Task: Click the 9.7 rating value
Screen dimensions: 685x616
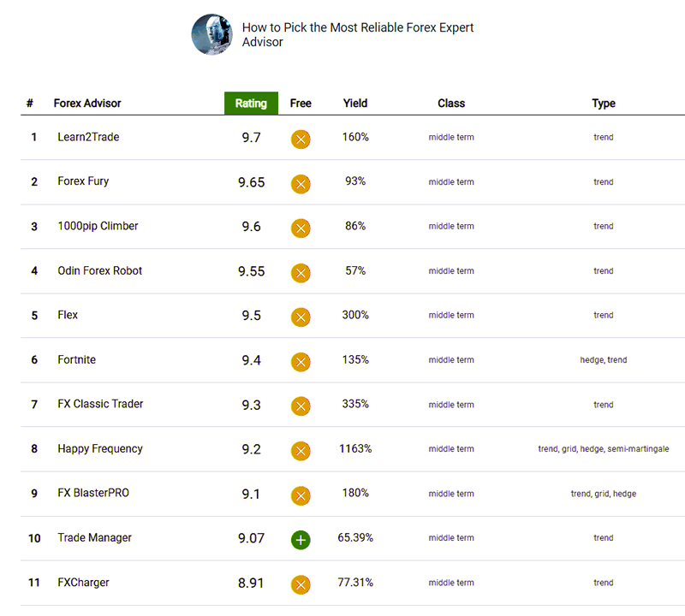Action: 251,138
